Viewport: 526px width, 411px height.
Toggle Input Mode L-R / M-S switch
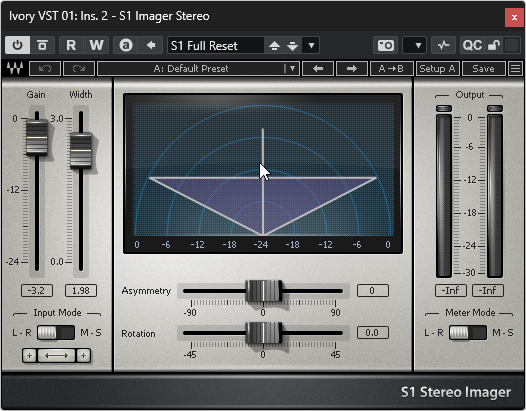[x=56, y=332]
